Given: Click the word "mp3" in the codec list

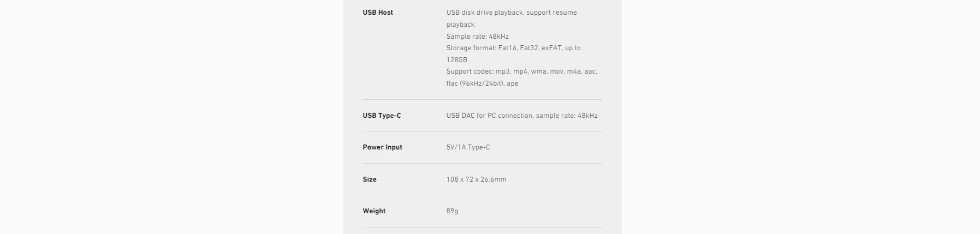Looking at the screenshot, I should pos(502,71).
